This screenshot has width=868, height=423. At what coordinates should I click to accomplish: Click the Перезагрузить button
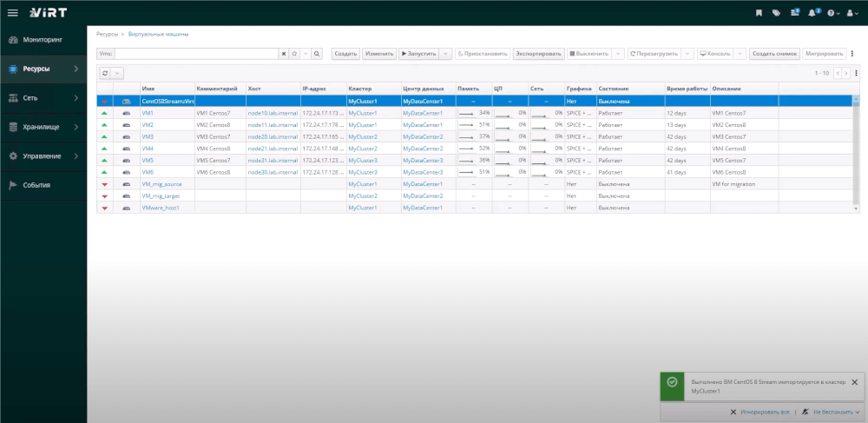654,54
